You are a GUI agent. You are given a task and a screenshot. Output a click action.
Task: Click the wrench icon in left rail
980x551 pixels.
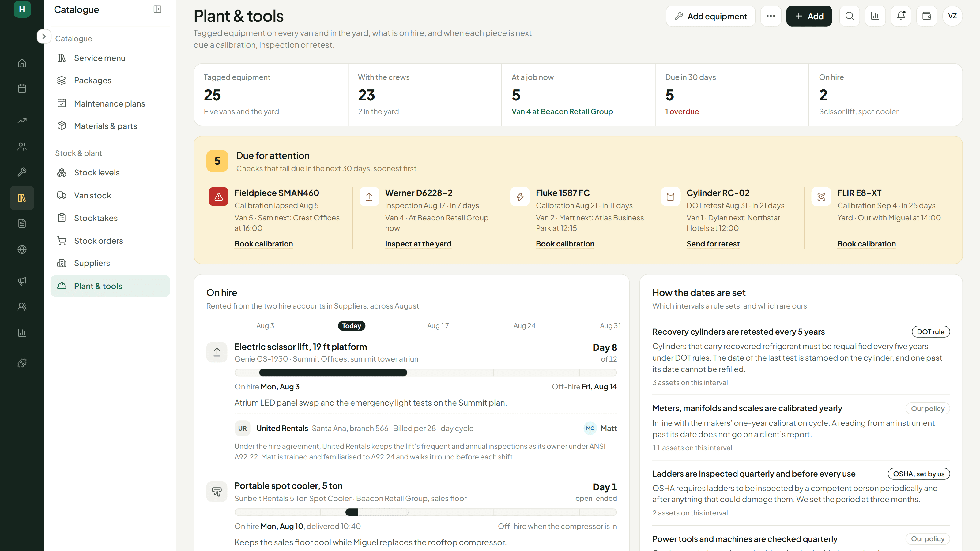[22, 172]
